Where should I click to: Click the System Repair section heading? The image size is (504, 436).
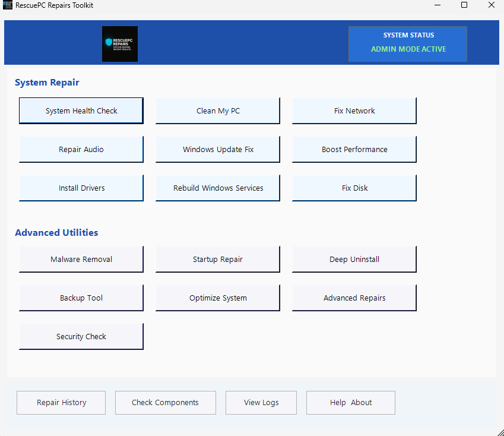click(47, 83)
